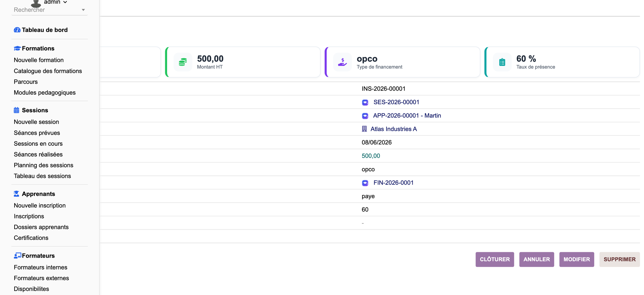The width and height of the screenshot is (644, 295).
Task: Click the Tableau de bord gauge icon
Action: (x=17, y=30)
